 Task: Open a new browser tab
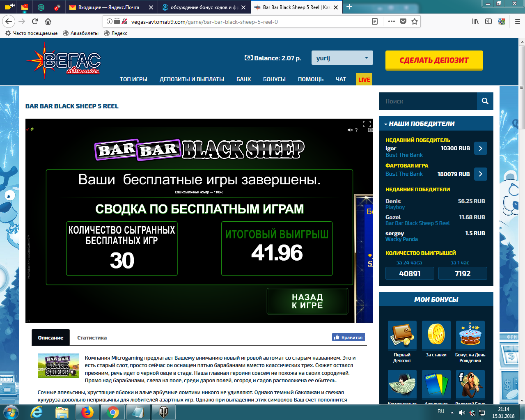(x=349, y=7)
